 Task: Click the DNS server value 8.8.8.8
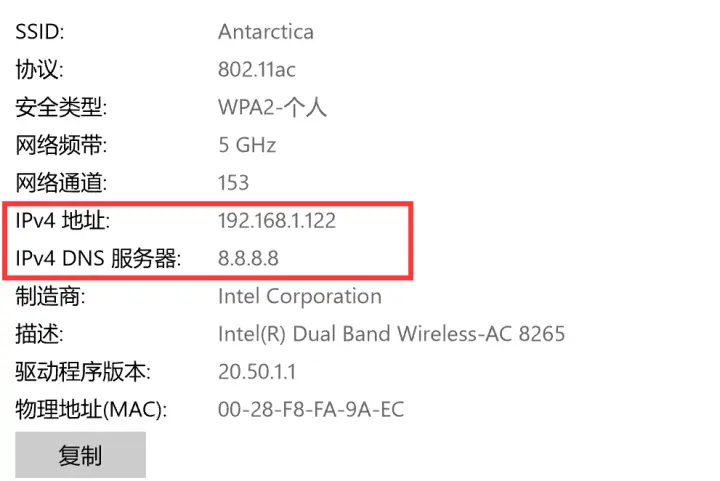click(x=248, y=259)
